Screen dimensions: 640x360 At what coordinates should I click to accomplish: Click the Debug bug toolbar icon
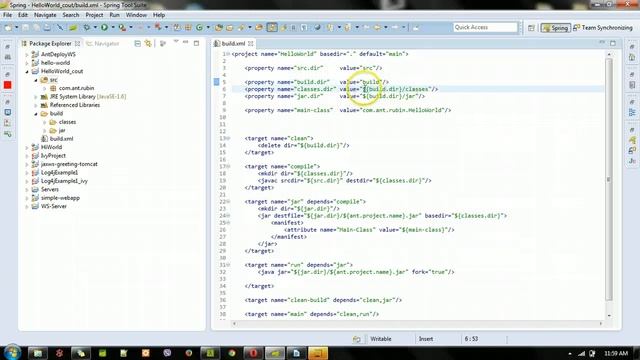point(87,27)
